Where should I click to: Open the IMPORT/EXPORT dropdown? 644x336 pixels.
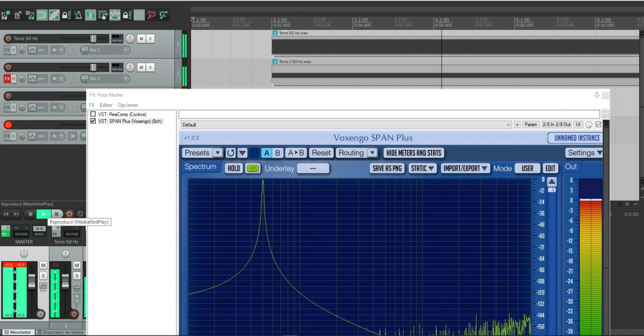coord(465,169)
